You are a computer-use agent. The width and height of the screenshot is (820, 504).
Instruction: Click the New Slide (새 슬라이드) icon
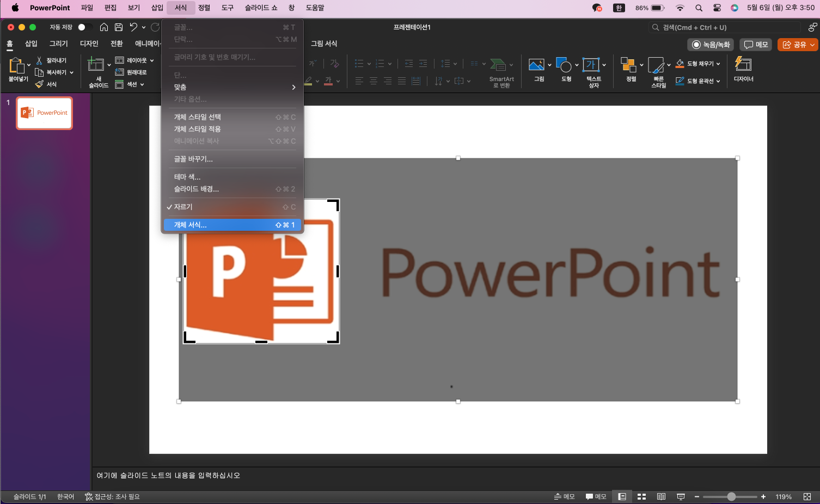(x=96, y=64)
